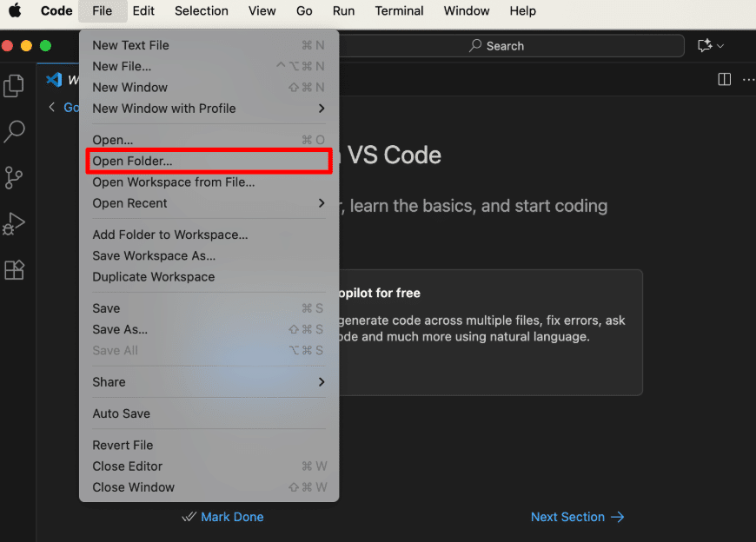This screenshot has height=542, width=756.
Task: Open the more actions ellipsis in editor
Action: (748, 80)
